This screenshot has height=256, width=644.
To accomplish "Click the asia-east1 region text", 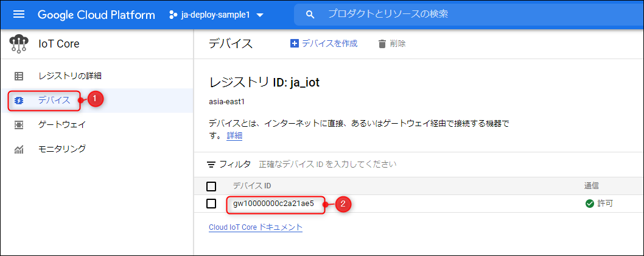I will (226, 101).
